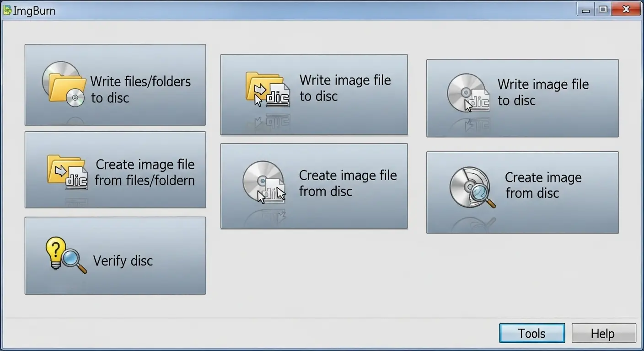This screenshot has width=644, height=351.
Task: Open the Help button
Action: [x=604, y=333]
